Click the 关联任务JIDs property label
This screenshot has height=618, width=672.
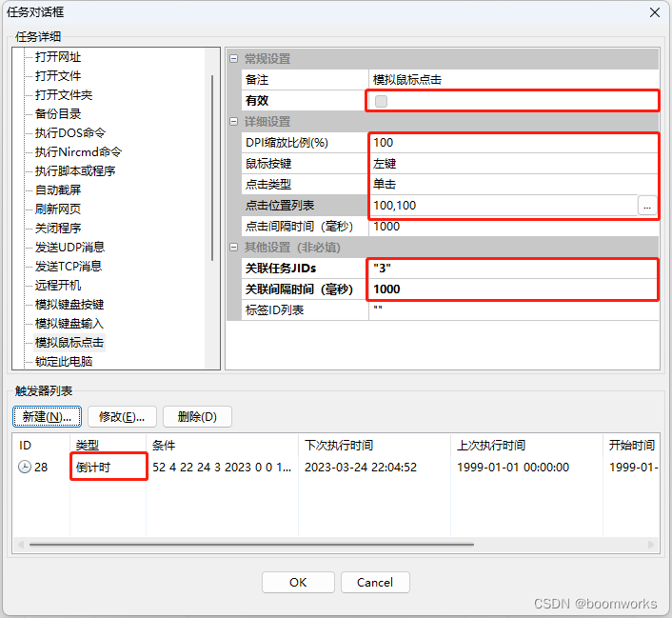coord(281,269)
